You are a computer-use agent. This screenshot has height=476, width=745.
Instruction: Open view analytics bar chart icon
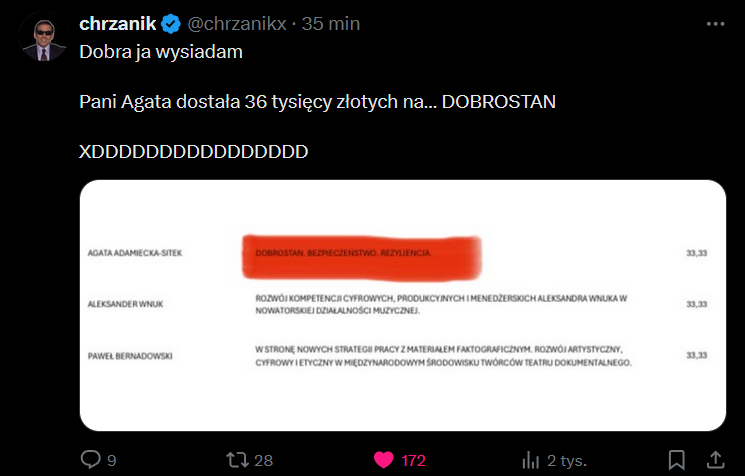coord(531,460)
